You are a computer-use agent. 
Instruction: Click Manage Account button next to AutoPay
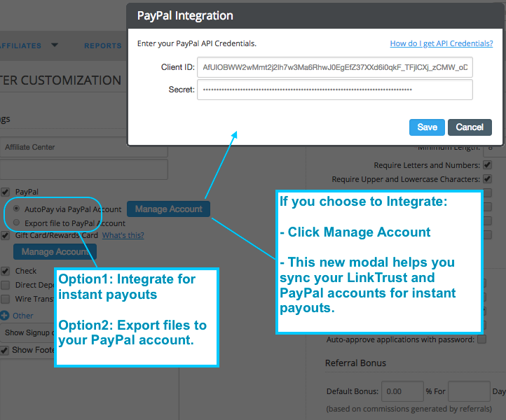pyautogui.click(x=168, y=209)
